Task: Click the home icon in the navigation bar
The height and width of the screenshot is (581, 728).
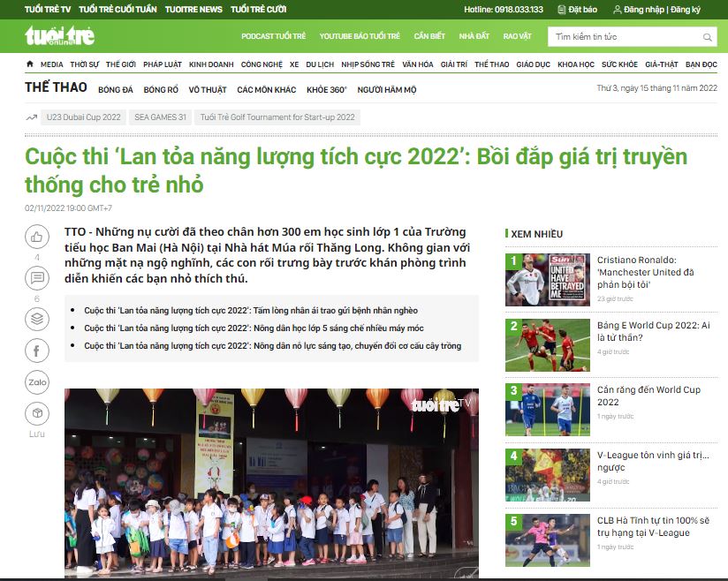Action: pyautogui.click(x=30, y=64)
